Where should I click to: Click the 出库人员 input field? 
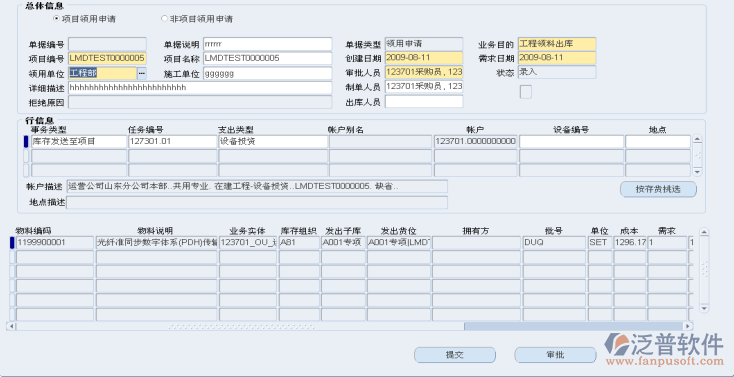click(x=424, y=102)
